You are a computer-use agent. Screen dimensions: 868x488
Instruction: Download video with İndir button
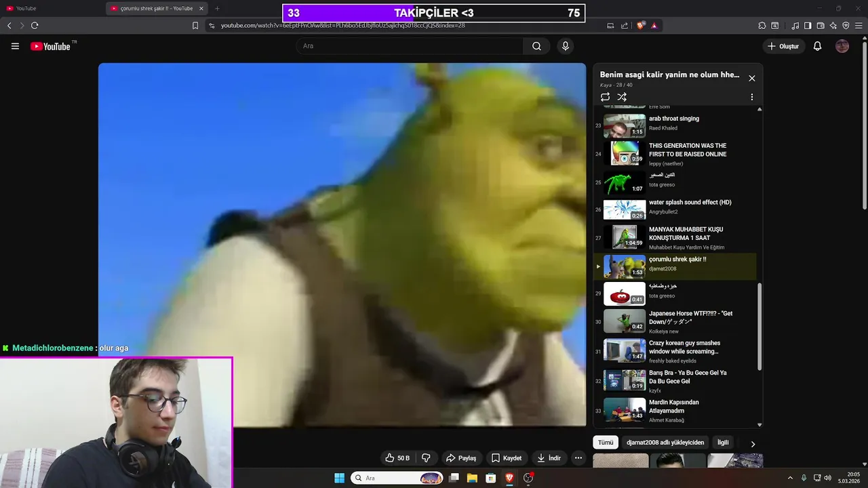coord(549,458)
